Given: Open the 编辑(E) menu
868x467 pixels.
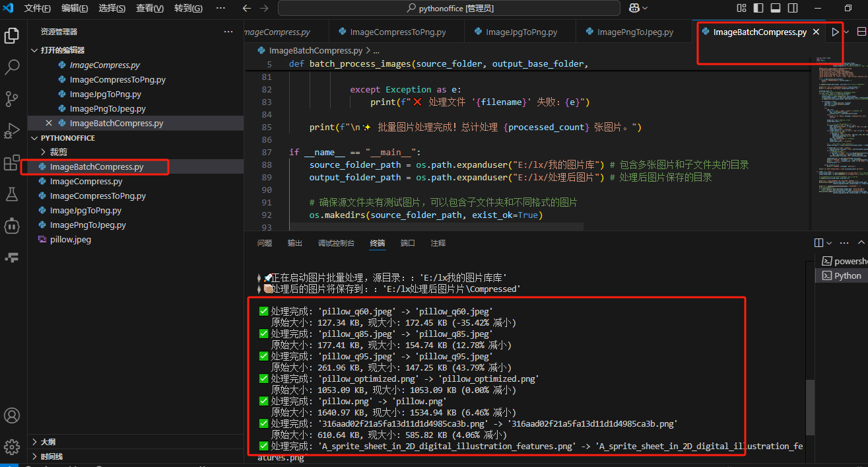Looking at the screenshot, I should [x=75, y=8].
